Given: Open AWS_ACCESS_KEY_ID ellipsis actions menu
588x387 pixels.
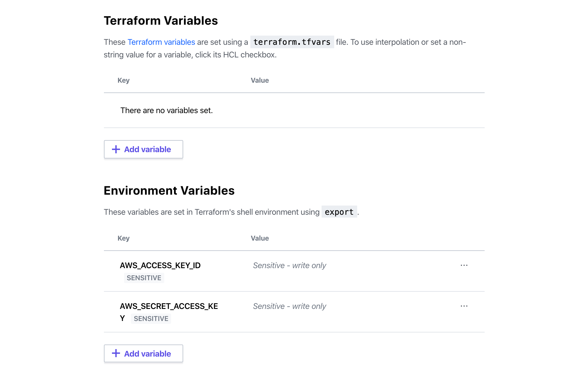Looking at the screenshot, I should [464, 265].
